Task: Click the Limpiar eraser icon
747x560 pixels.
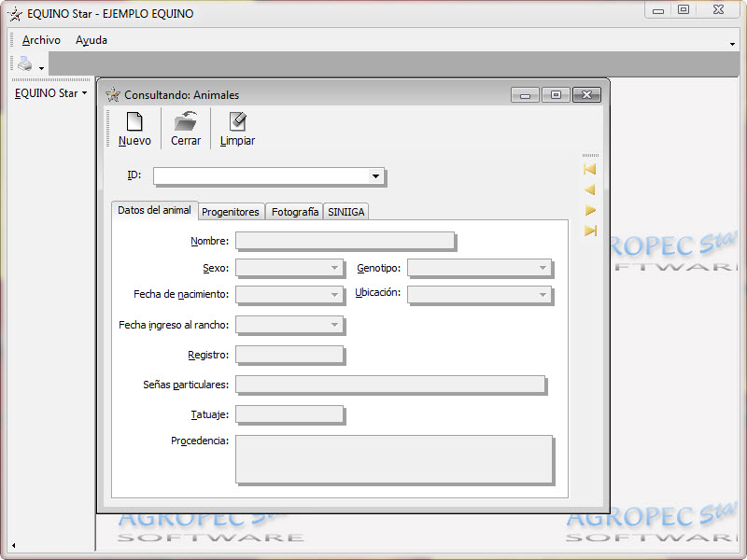Action: [237, 121]
